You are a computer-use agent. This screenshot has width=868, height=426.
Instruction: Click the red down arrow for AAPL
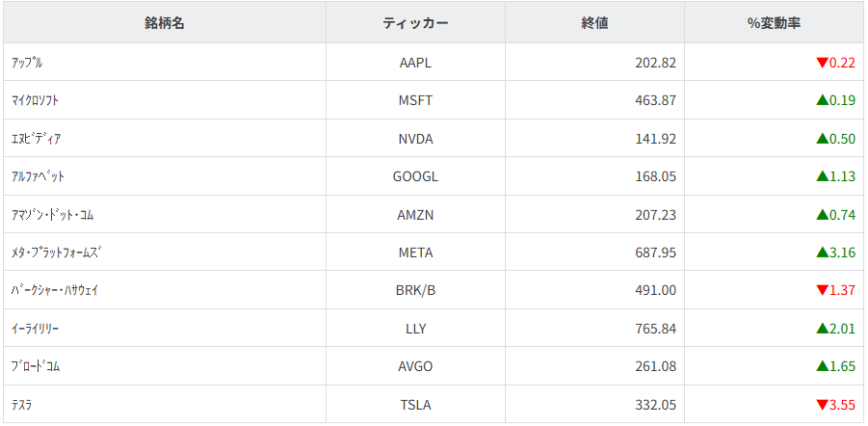(x=822, y=63)
